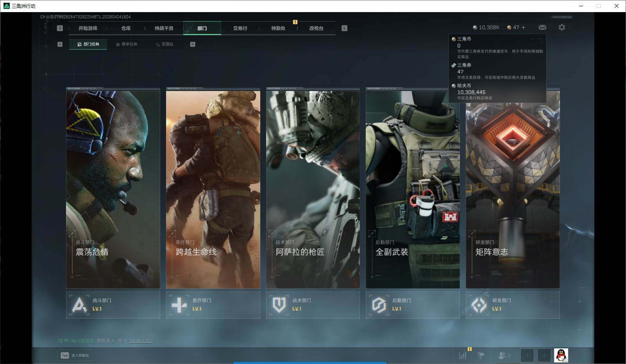The image size is (626, 364).
Task: Click the 战斗部门 LV.1 badge icon
Action: coord(80,305)
